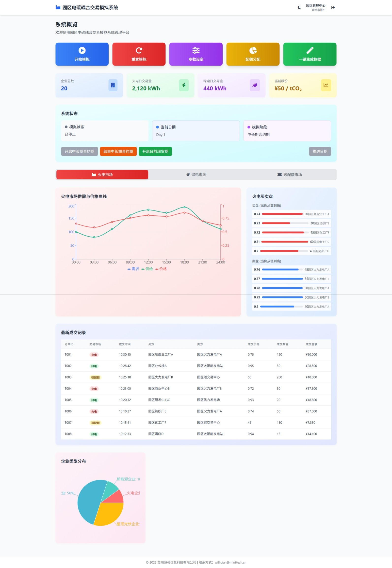This screenshot has width=392, height=568.
Task: Toggle the 供给 series in chart legend
Action: tap(147, 269)
